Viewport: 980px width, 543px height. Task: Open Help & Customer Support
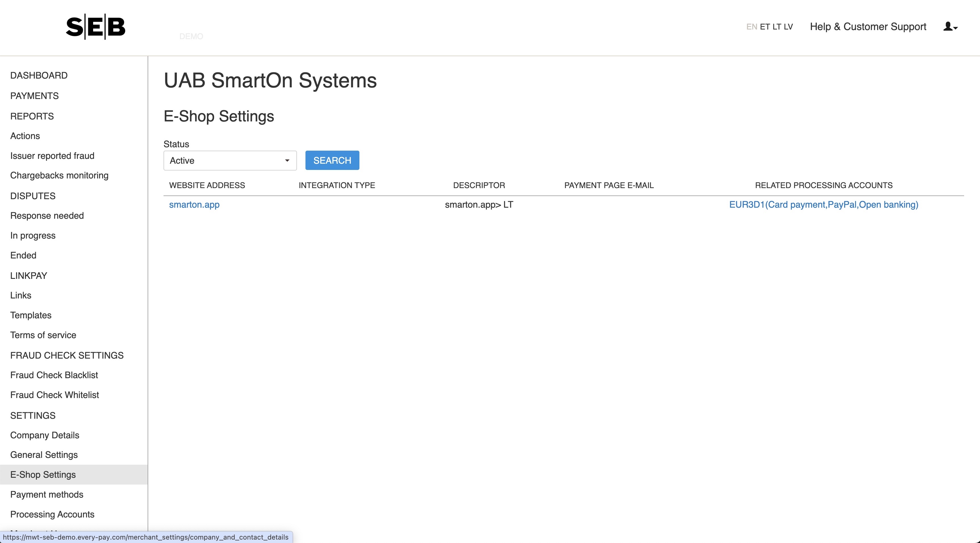[x=868, y=27]
